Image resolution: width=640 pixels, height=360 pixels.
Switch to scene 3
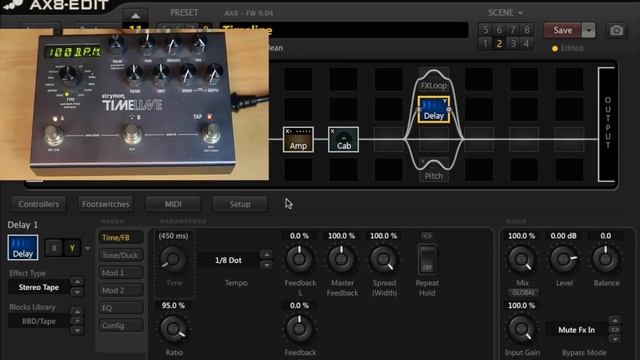pyautogui.click(x=513, y=43)
